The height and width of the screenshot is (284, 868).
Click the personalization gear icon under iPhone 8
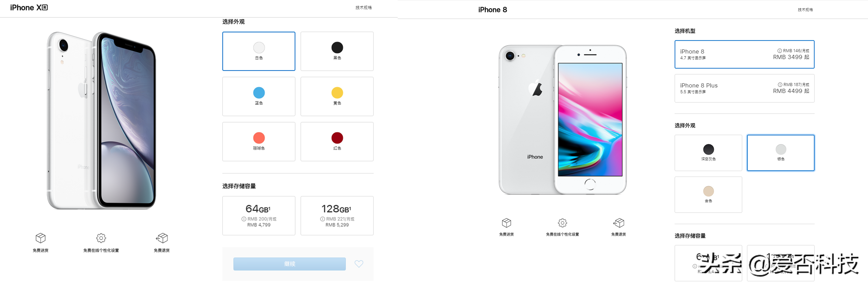(x=562, y=223)
